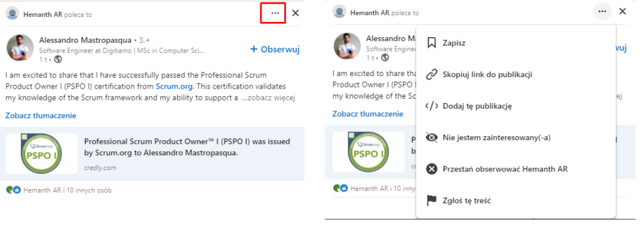The width and height of the screenshot is (644, 228).
Task: Click globe visibility icon in left post
Action: (x=58, y=60)
